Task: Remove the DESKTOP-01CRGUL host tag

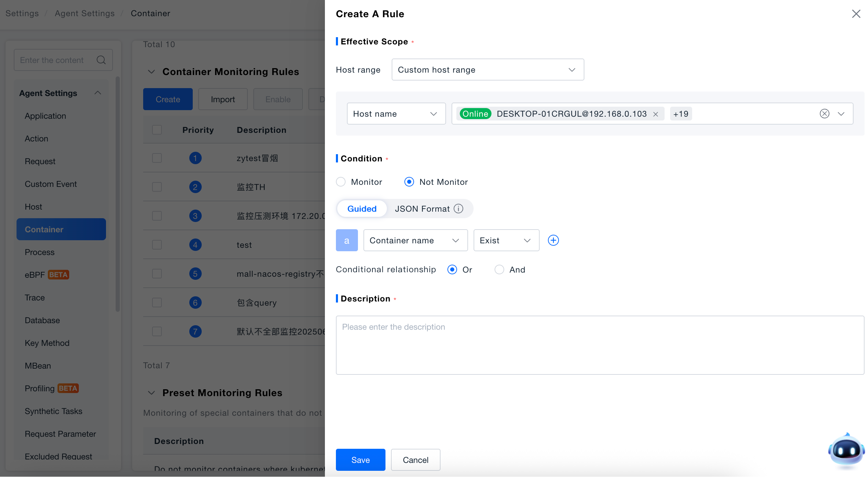Action: [656, 114]
